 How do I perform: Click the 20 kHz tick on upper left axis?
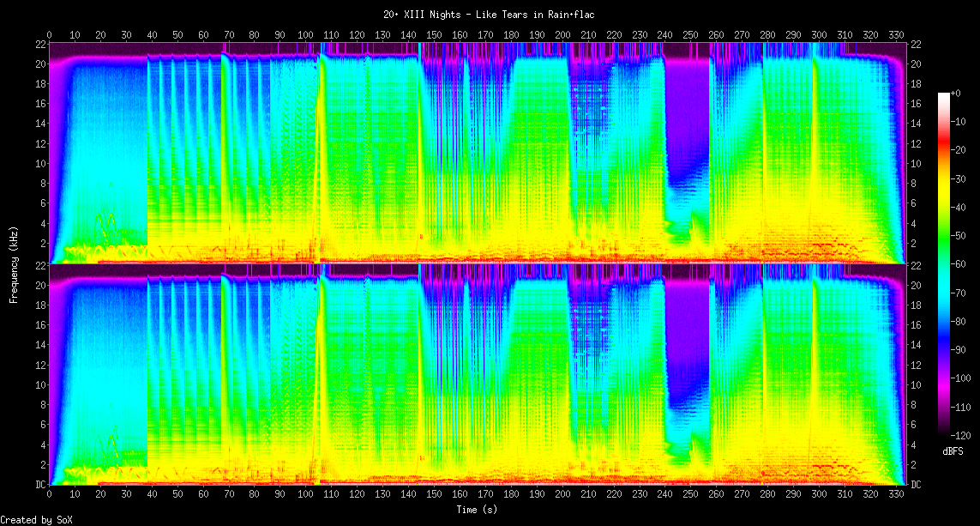coord(39,64)
